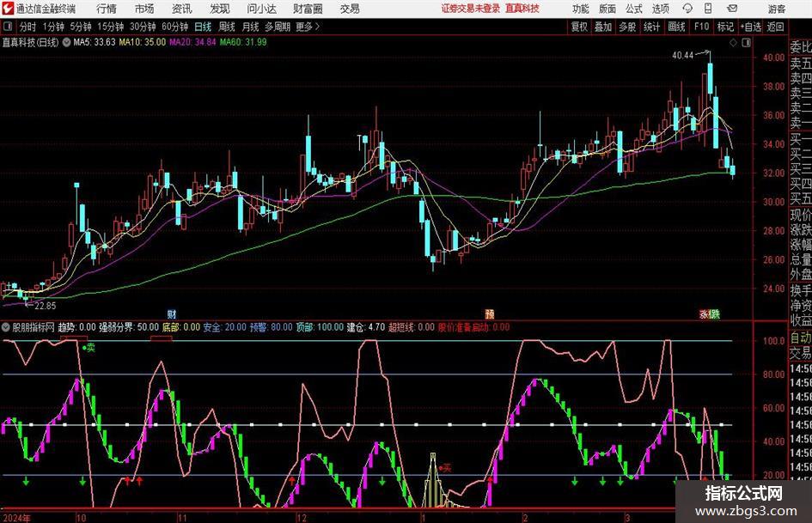This screenshot has width=812, height=523.
Task: Open the 股朋指标网 indicator dropdown
Action: click(x=6, y=327)
